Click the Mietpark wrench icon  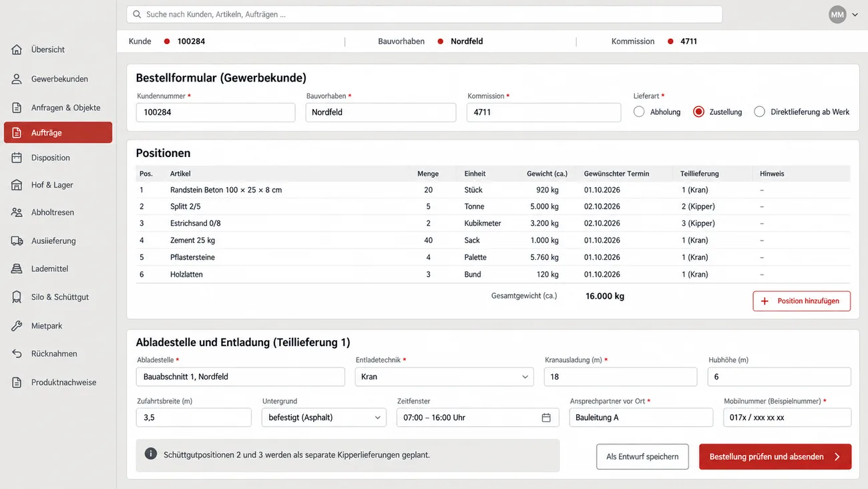(x=17, y=326)
